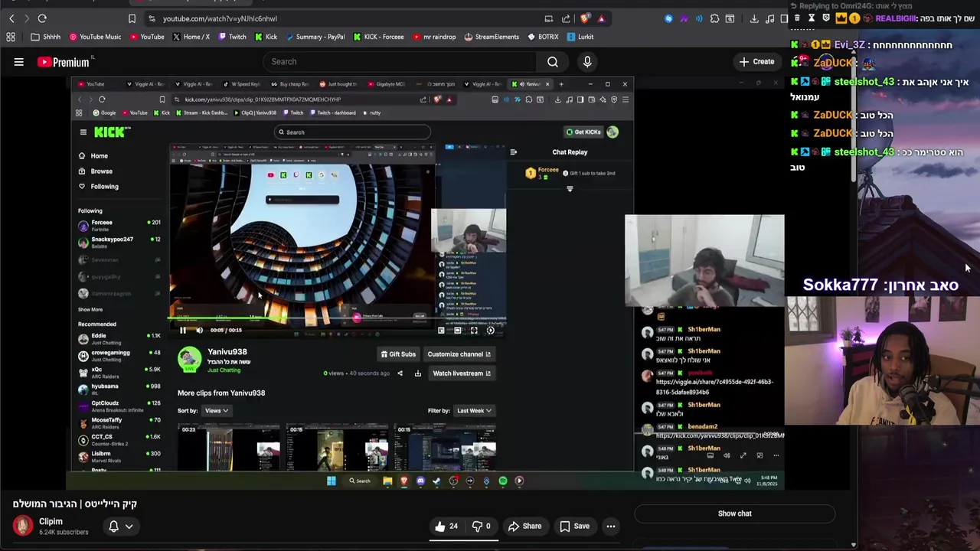
Task: Open the Sort by Views dropdown
Action: tap(217, 411)
